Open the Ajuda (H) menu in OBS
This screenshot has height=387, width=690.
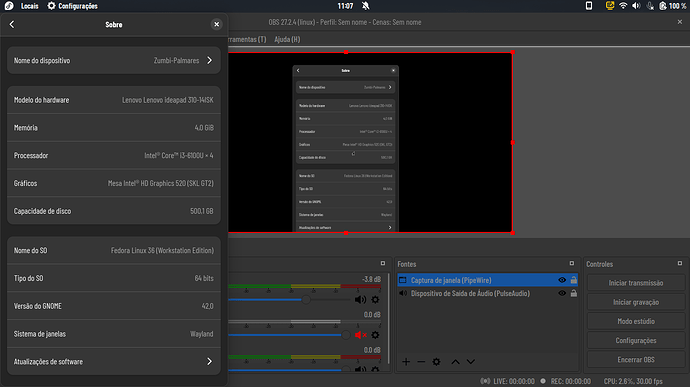[x=287, y=39]
